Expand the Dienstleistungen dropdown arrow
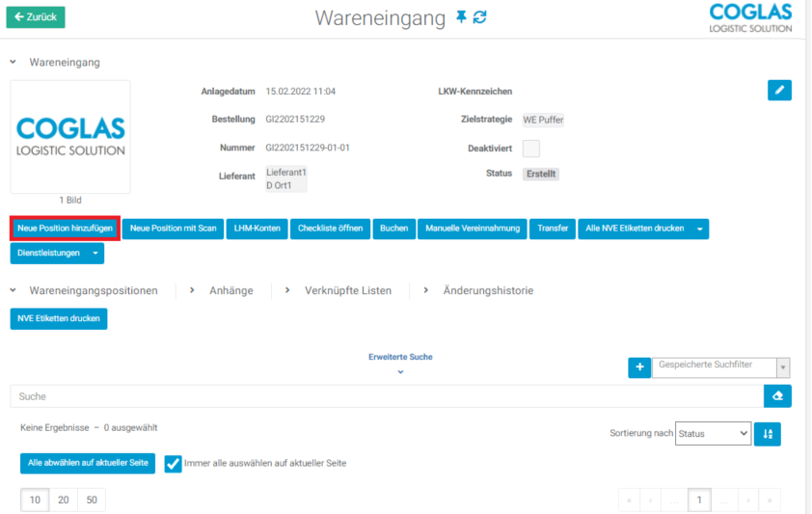 pyautogui.click(x=95, y=254)
